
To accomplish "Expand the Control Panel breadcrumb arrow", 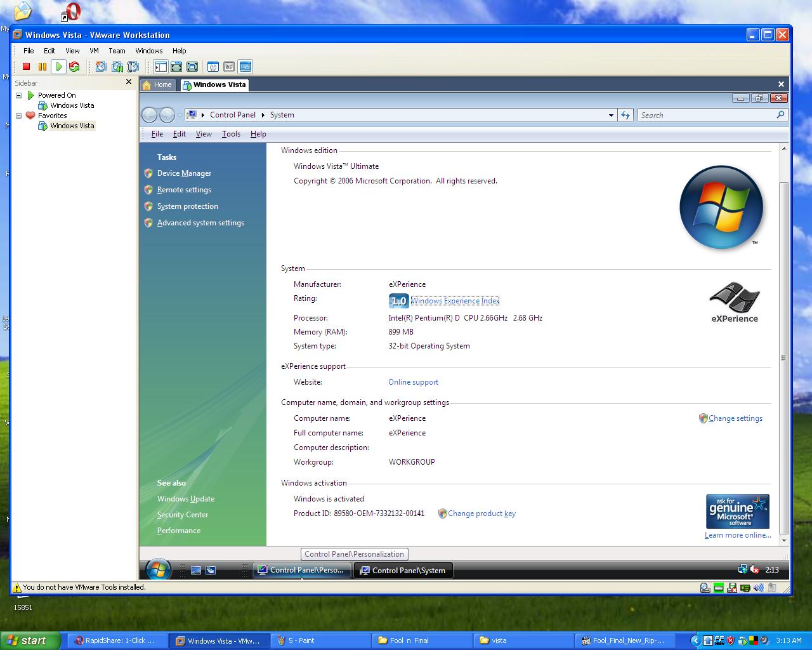I will tap(263, 115).
